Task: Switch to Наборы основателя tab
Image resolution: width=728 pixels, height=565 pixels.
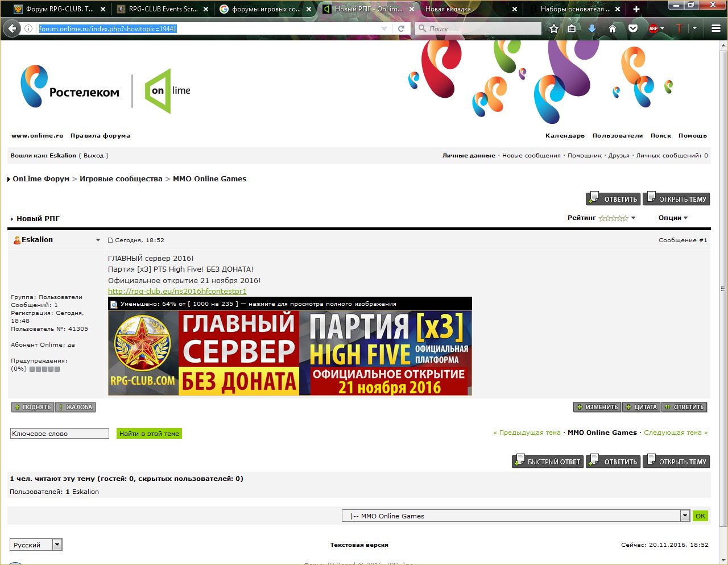Action: click(574, 9)
